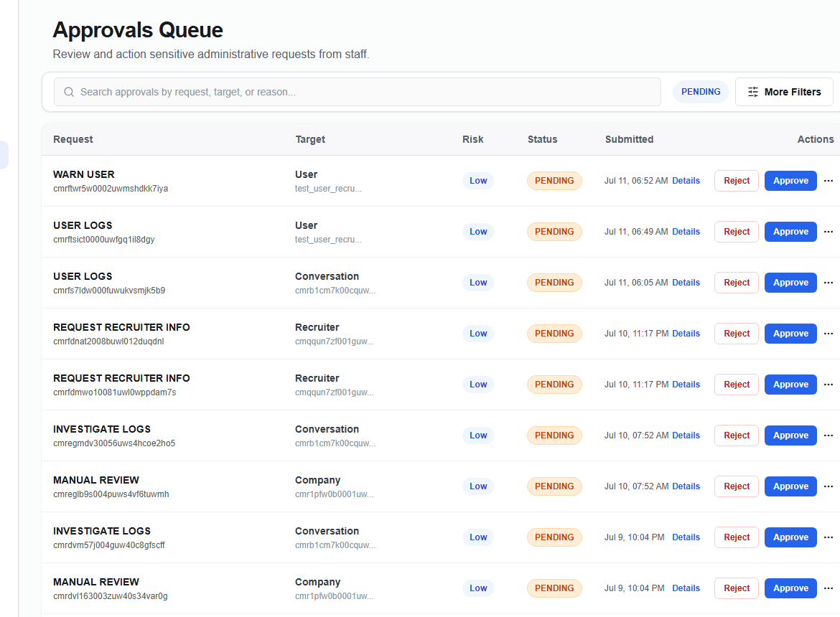
Task: Reject REQUEST RECRUITER INFO cmrfdnat request
Action: (737, 334)
